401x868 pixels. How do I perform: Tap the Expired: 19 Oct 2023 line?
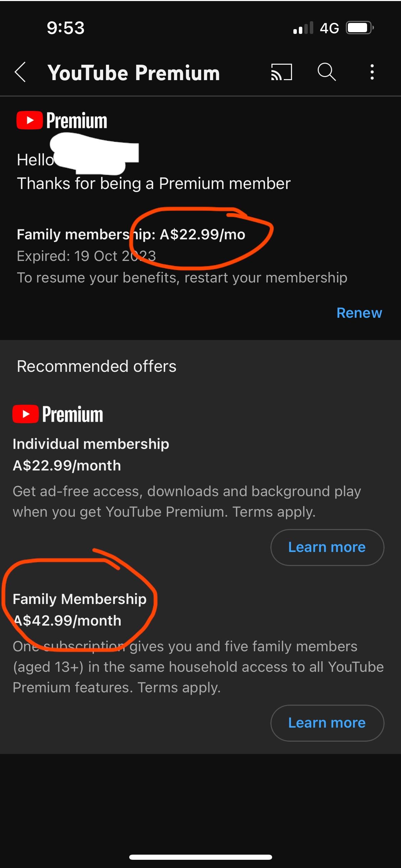(86, 256)
